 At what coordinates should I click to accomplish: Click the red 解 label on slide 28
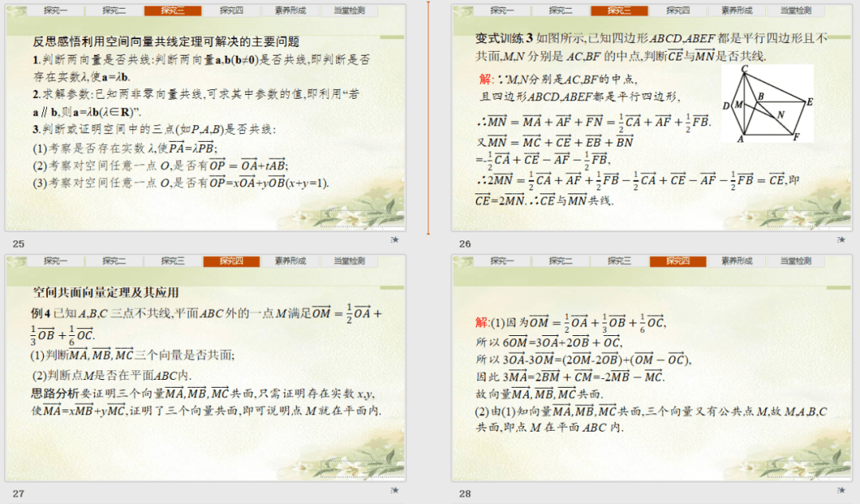(482, 322)
